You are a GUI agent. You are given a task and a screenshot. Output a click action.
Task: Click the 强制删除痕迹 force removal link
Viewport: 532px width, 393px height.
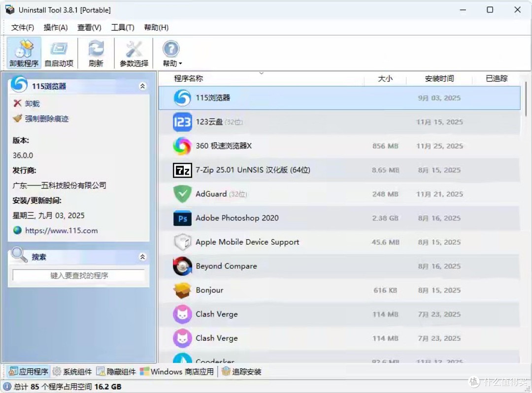(47, 118)
